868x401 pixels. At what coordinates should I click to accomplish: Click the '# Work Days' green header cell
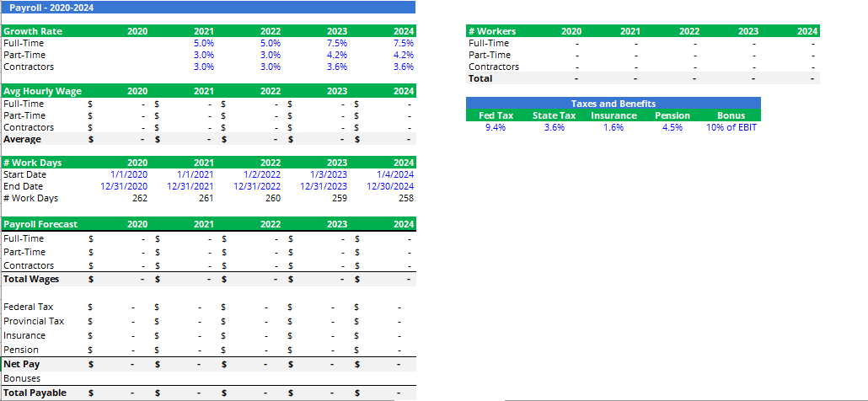(x=32, y=163)
